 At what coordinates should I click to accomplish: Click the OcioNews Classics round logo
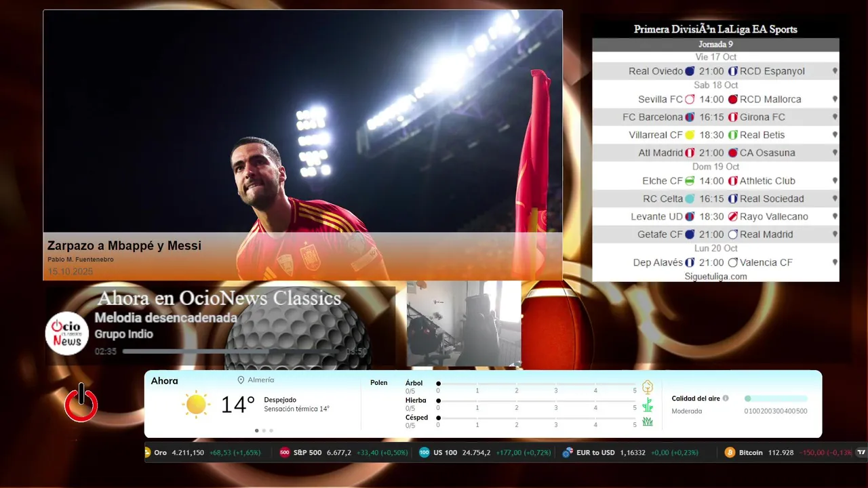click(x=67, y=333)
